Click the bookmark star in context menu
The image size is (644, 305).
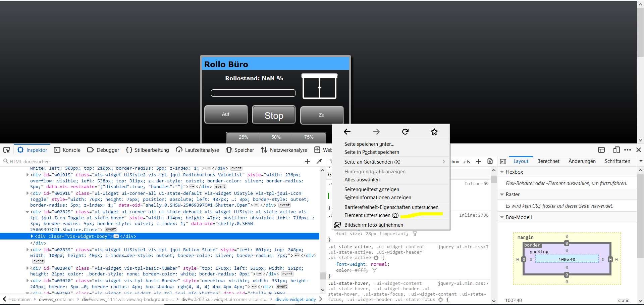434,132
